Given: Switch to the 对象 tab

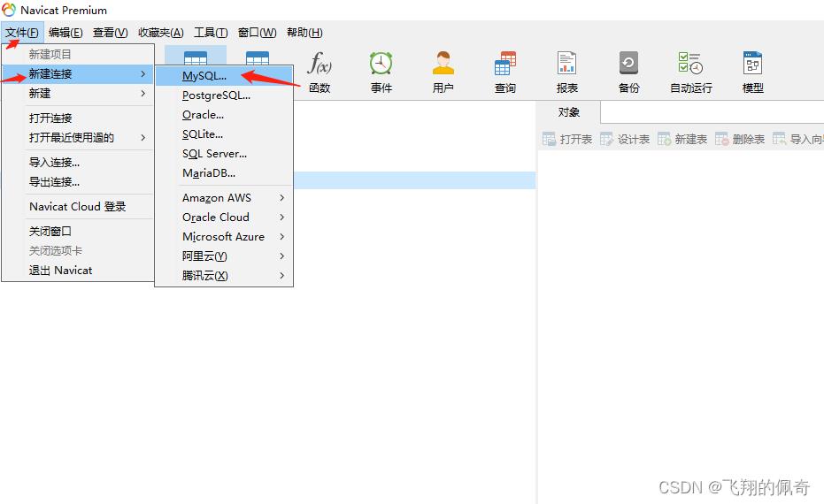Looking at the screenshot, I should (569, 112).
